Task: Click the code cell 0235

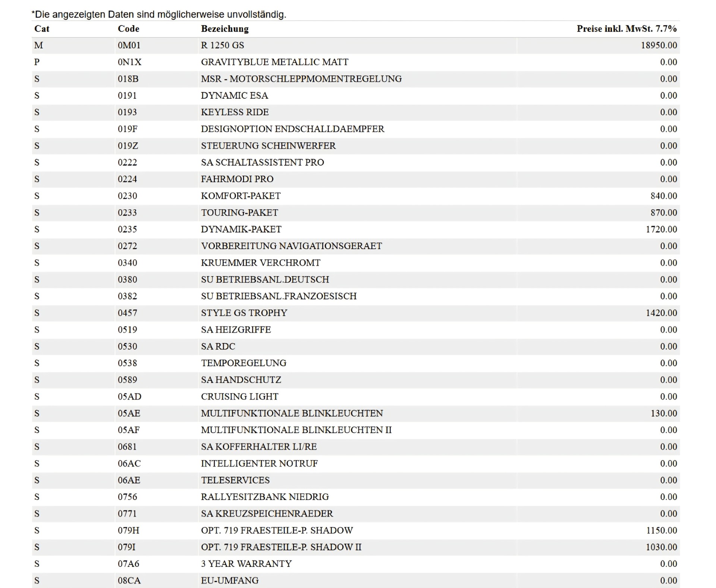Action: pos(127,229)
